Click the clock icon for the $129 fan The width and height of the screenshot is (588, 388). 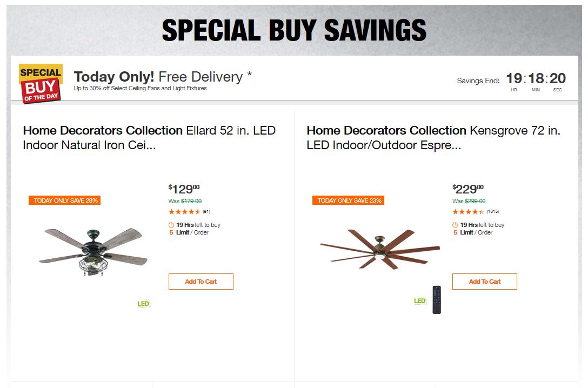click(x=171, y=225)
